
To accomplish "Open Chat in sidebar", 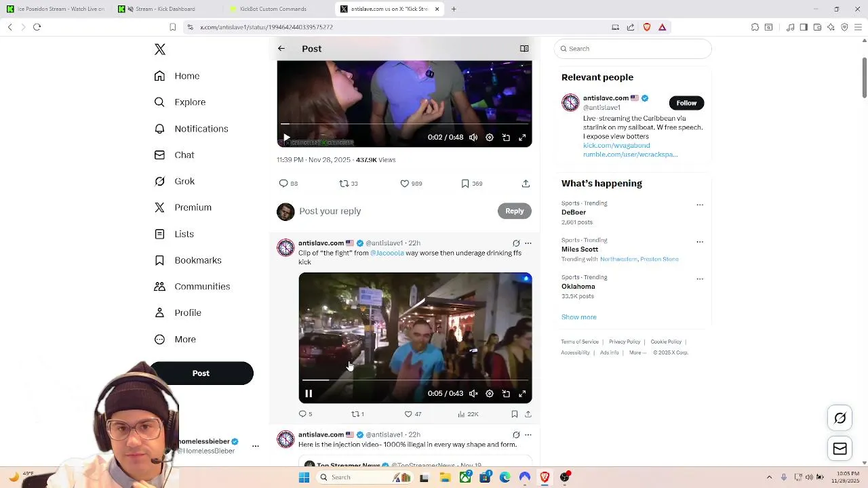I will 175,155.
